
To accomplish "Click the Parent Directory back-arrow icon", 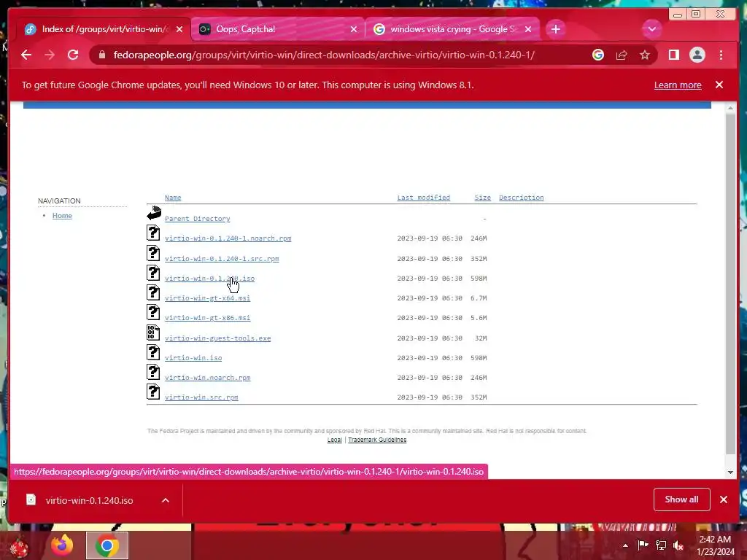I will 153,213.
